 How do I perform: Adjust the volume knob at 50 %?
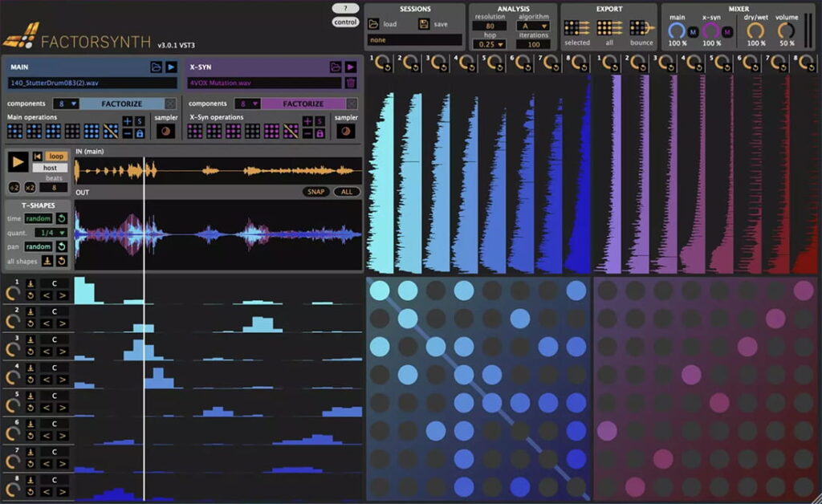point(786,31)
